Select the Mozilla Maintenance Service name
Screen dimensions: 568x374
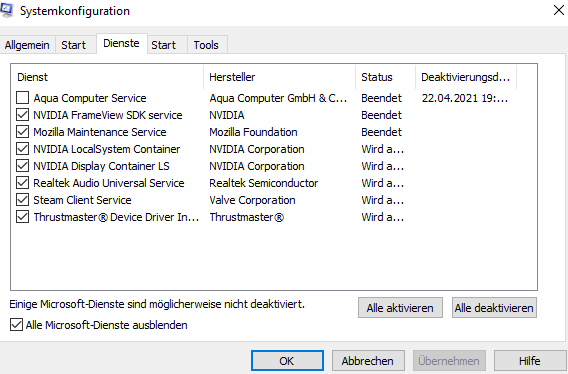pyautogui.click(x=100, y=132)
